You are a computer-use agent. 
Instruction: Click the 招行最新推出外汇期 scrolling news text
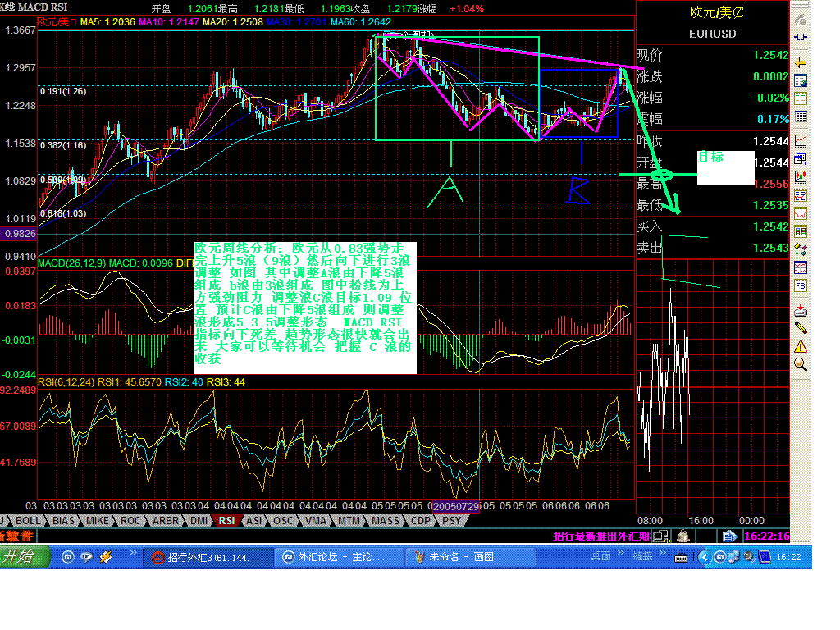pos(601,536)
